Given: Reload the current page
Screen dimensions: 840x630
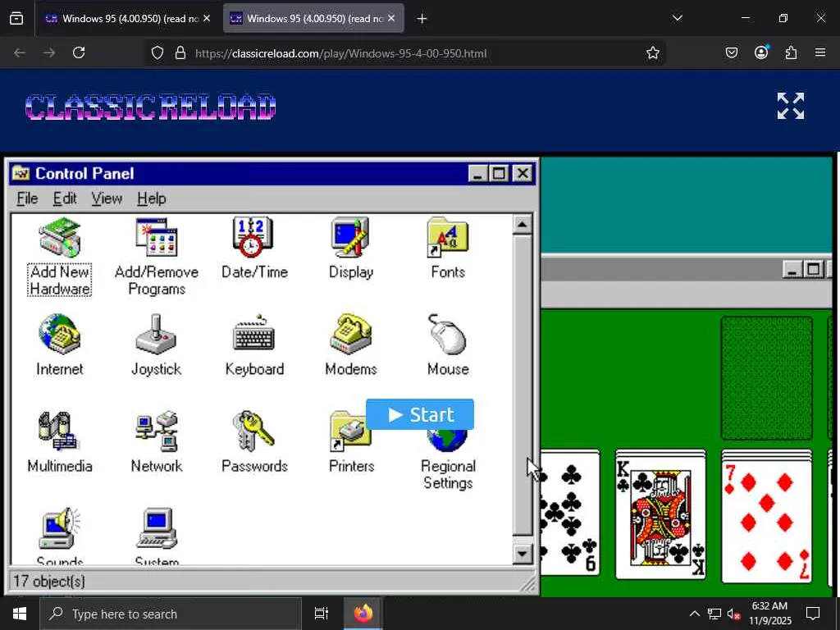Looking at the screenshot, I should point(79,52).
